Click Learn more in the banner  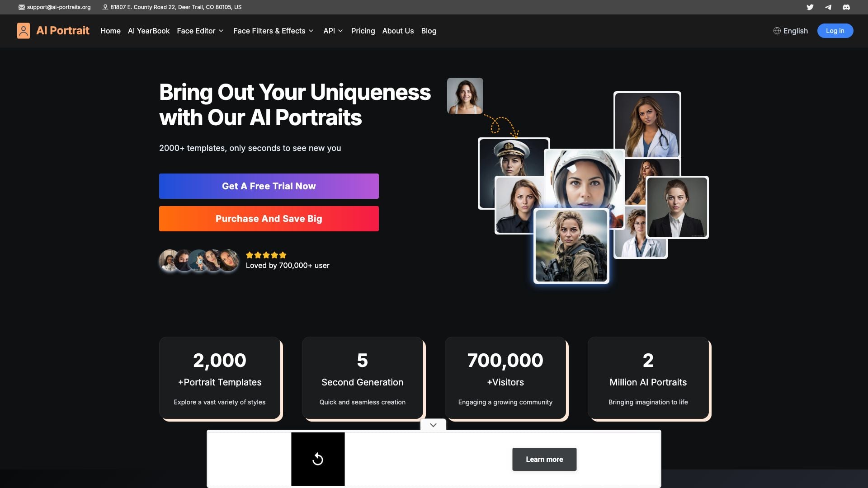544,459
